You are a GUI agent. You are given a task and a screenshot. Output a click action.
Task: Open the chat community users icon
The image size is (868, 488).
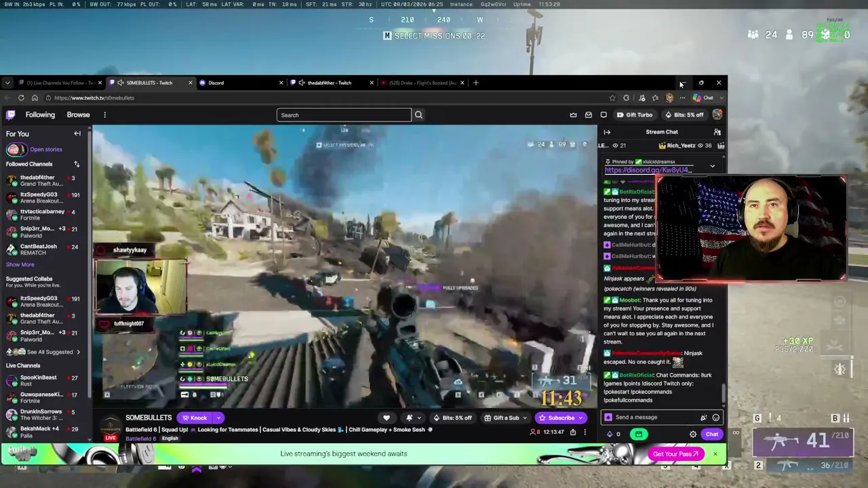pos(717,132)
